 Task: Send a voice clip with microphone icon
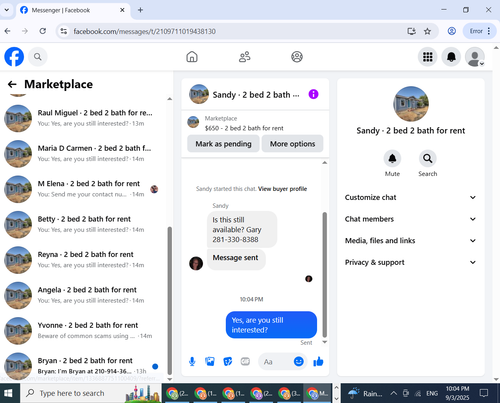(192, 362)
